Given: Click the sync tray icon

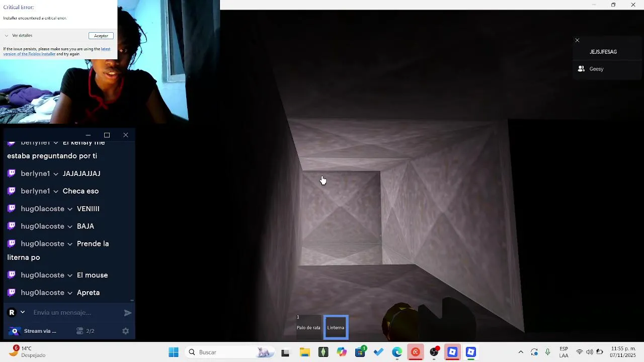Looking at the screenshot, I should click(x=534, y=352).
